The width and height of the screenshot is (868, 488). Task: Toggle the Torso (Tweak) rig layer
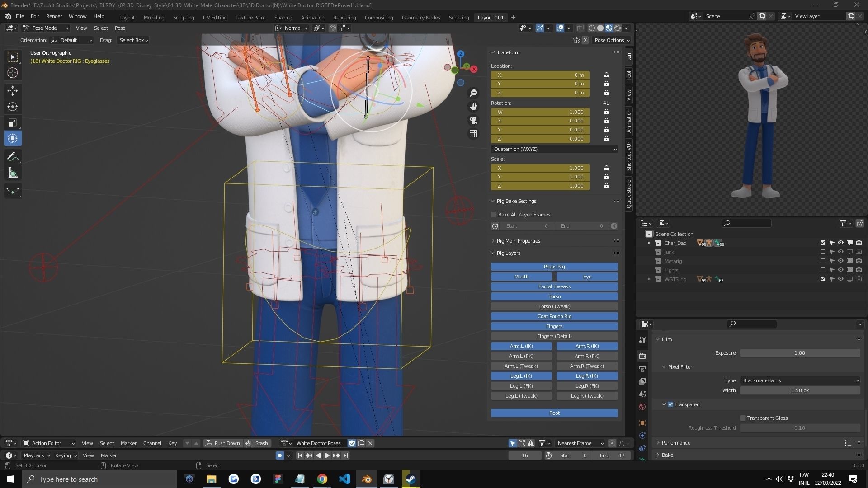tap(554, 306)
